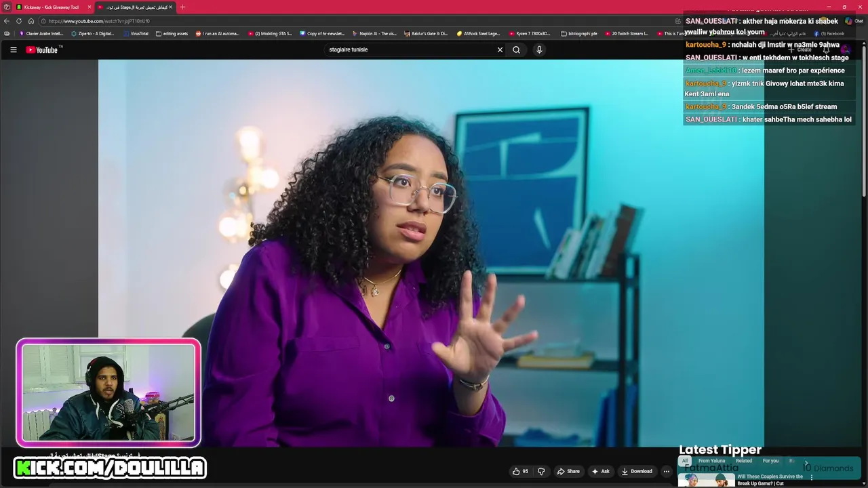
Task: Open the workspaces icon left of tabs
Action: coord(7,7)
